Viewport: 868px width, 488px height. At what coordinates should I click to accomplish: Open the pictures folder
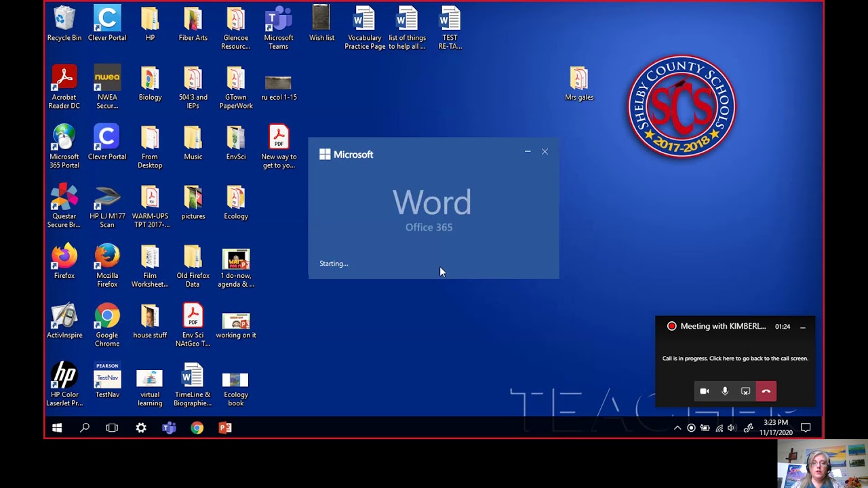point(193,202)
